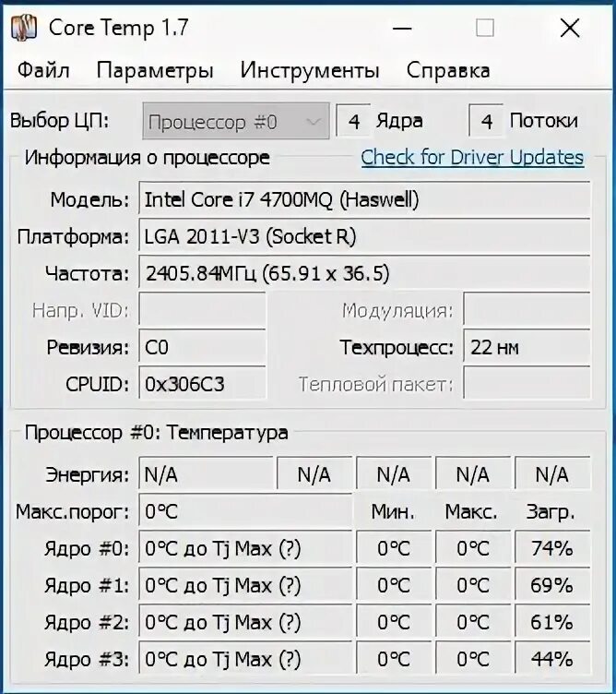
Task: Click the Ревизия value C0
Action: [202, 347]
